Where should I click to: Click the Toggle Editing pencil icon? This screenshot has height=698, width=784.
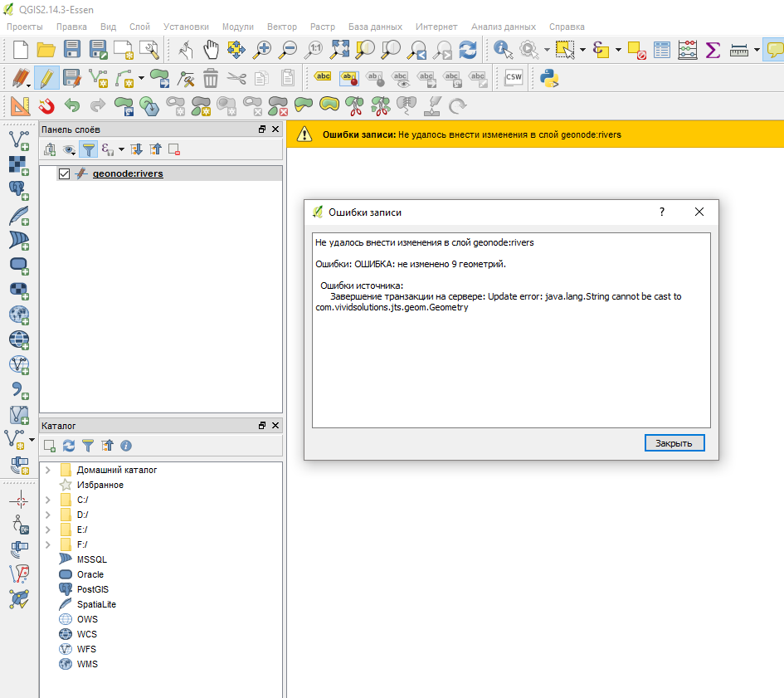[x=46, y=79]
